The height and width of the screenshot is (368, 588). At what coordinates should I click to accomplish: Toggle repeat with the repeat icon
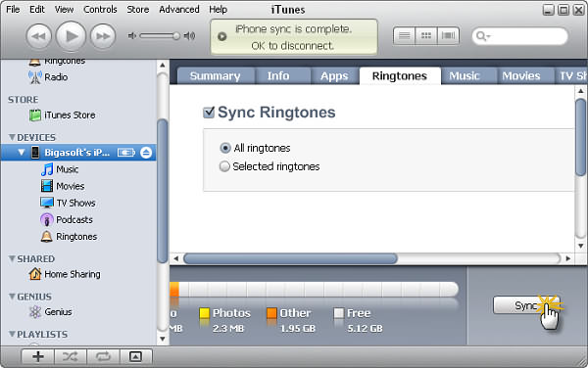(103, 357)
